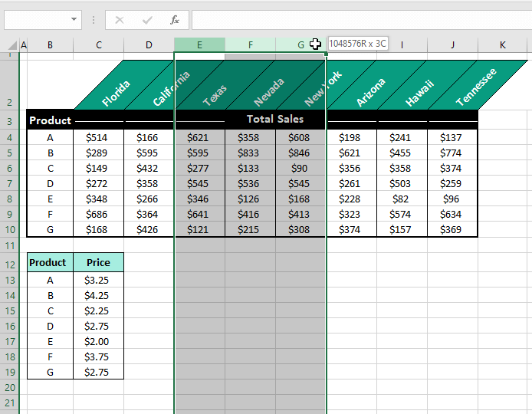Select the $4.25 price cell
The height and width of the screenshot is (414, 532).
pyautogui.click(x=98, y=296)
